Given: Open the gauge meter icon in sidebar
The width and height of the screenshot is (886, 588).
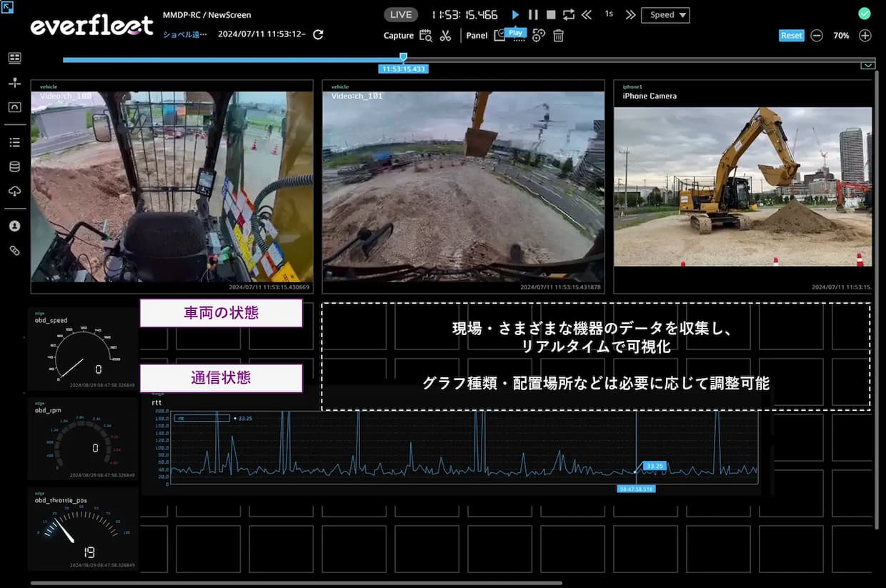Looking at the screenshot, I should [x=14, y=106].
